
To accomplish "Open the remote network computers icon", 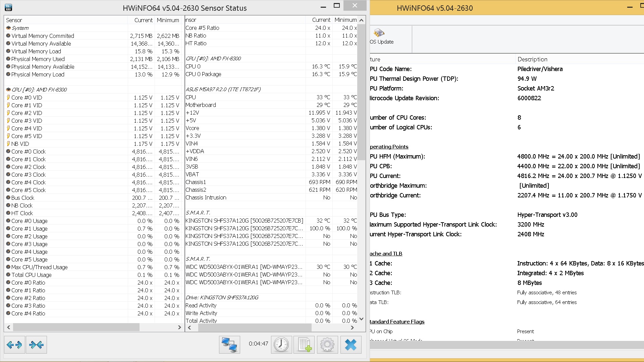I will [x=229, y=345].
